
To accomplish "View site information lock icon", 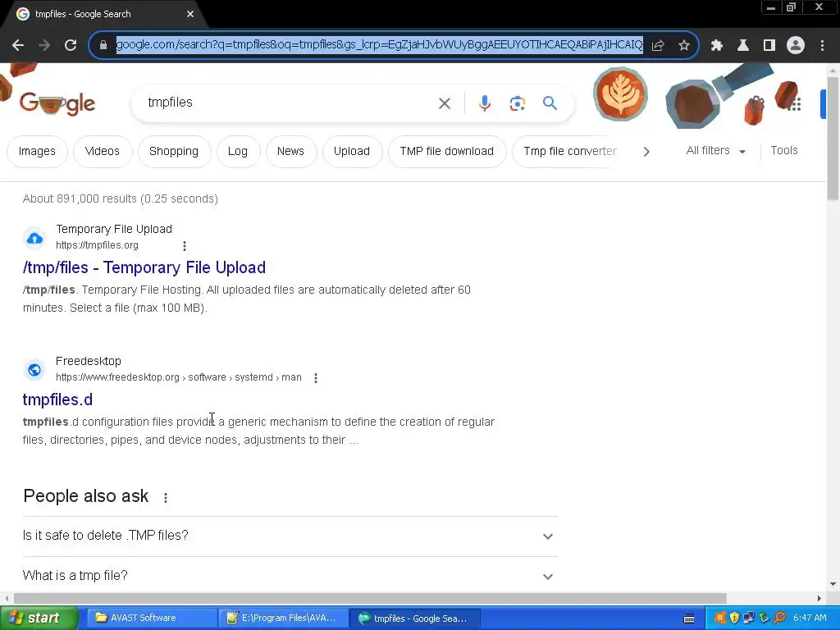I will tap(103, 45).
